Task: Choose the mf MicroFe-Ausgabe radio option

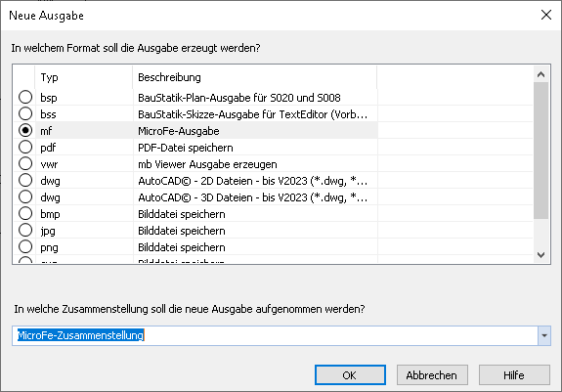Action: [x=25, y=130]
